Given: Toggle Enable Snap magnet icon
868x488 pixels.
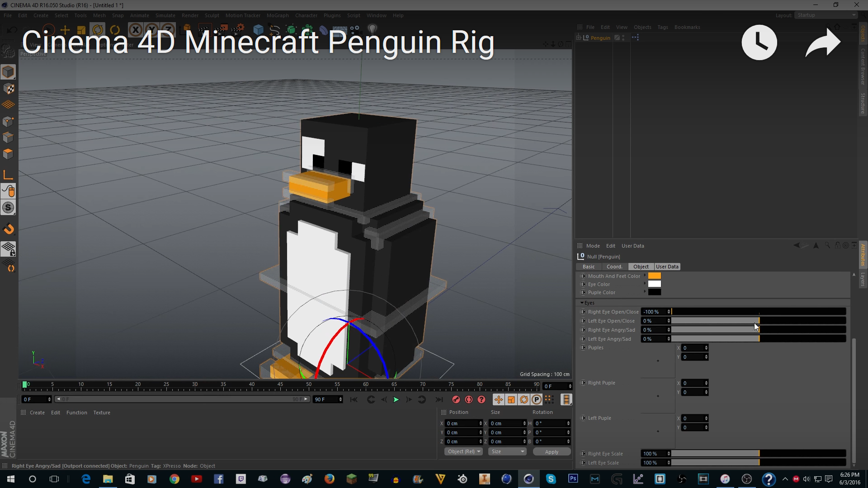Looking at the screenshot, I should [8, 230].
